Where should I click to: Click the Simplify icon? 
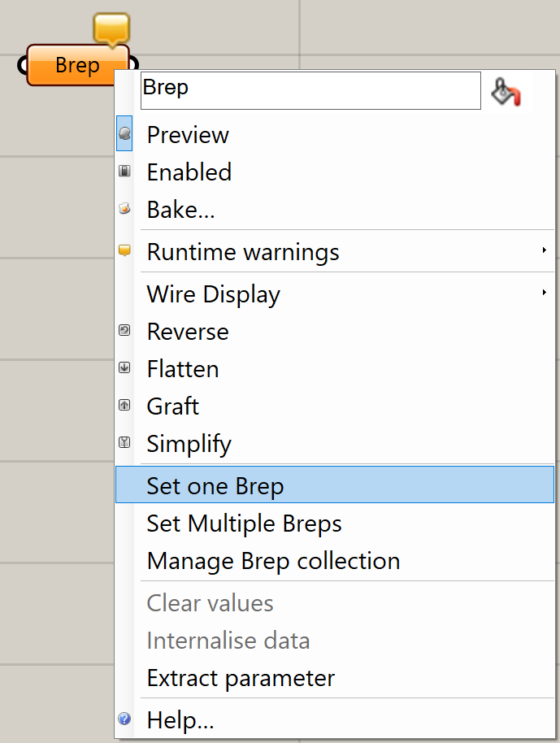124,443
